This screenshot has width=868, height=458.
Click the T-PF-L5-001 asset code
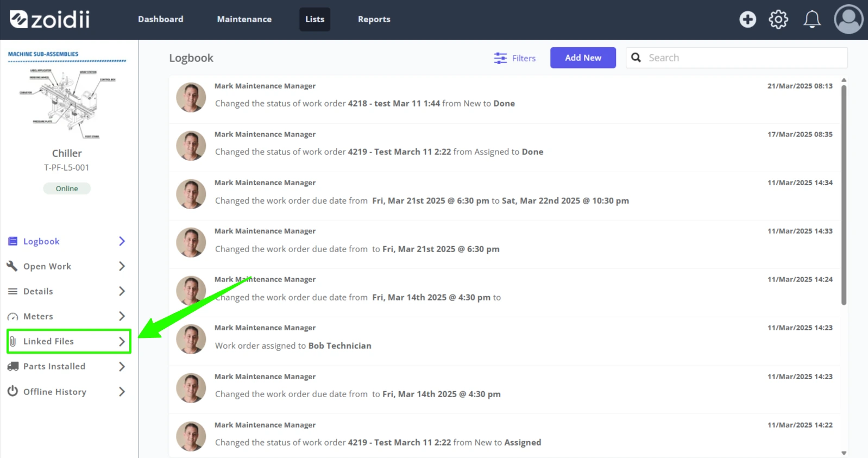pos(67,167)
